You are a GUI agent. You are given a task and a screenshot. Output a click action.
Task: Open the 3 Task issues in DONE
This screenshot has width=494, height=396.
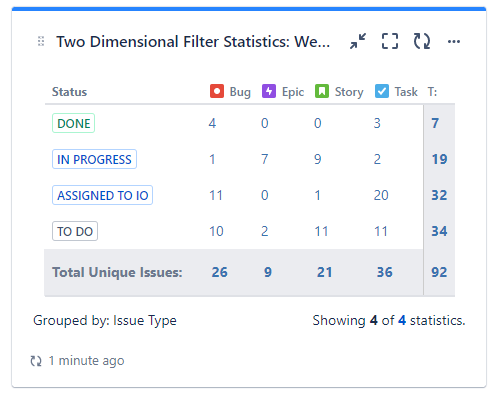click(377, 123)
